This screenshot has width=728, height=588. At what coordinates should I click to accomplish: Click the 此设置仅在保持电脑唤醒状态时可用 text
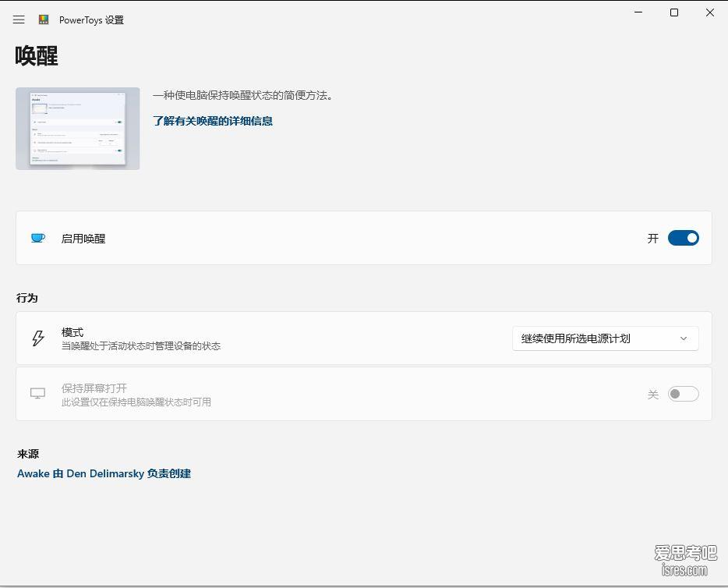tap(136, 402)
